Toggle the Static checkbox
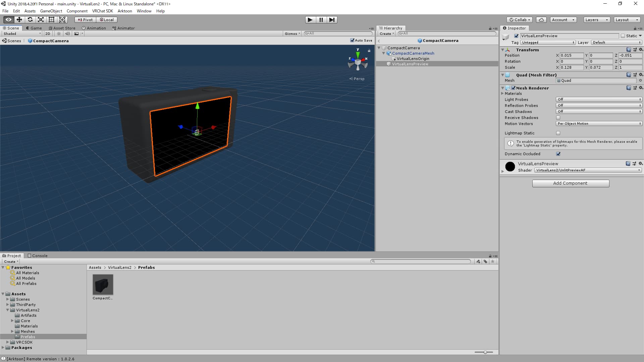This screenshot has height=362, width=644. [623, 36]
